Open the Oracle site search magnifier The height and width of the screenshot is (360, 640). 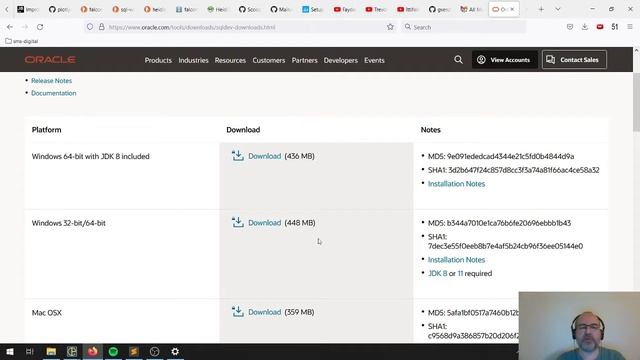[x=458, y=60]
